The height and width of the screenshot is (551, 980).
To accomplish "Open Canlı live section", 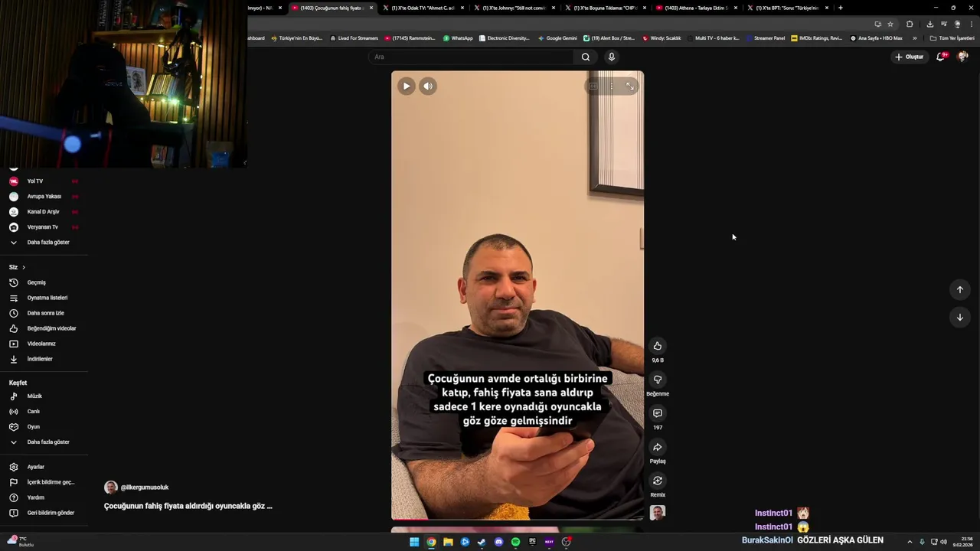I will pos(44,412).
